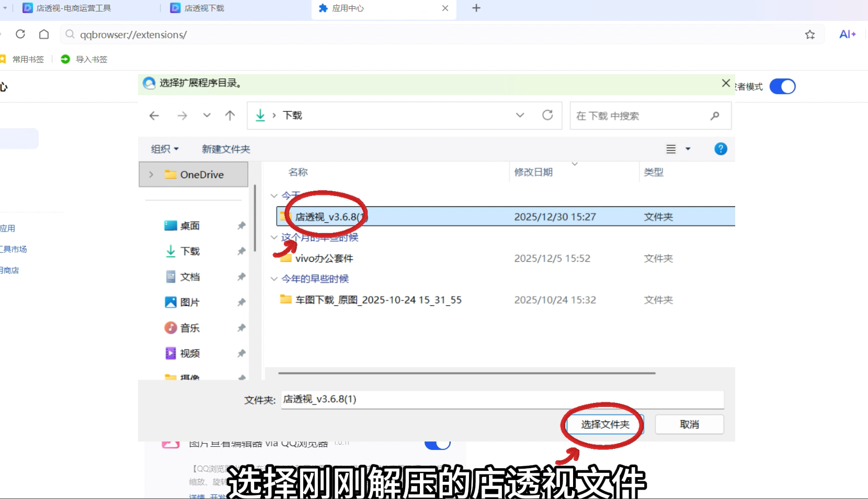Unpin 音乐 using its pin icon

(241, 328)
